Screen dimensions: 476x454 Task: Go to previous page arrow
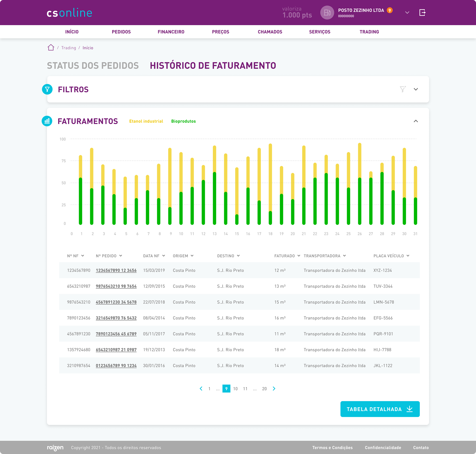[x=201, y=388]
